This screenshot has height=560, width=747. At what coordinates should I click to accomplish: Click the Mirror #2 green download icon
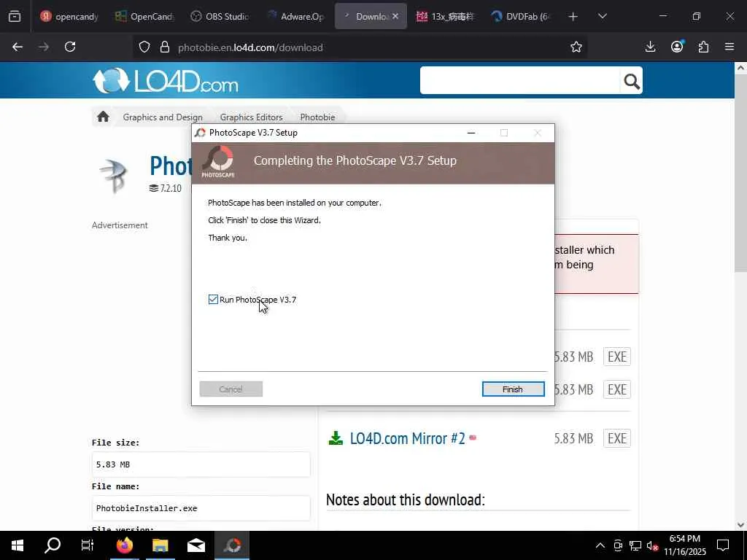point(336,438)
